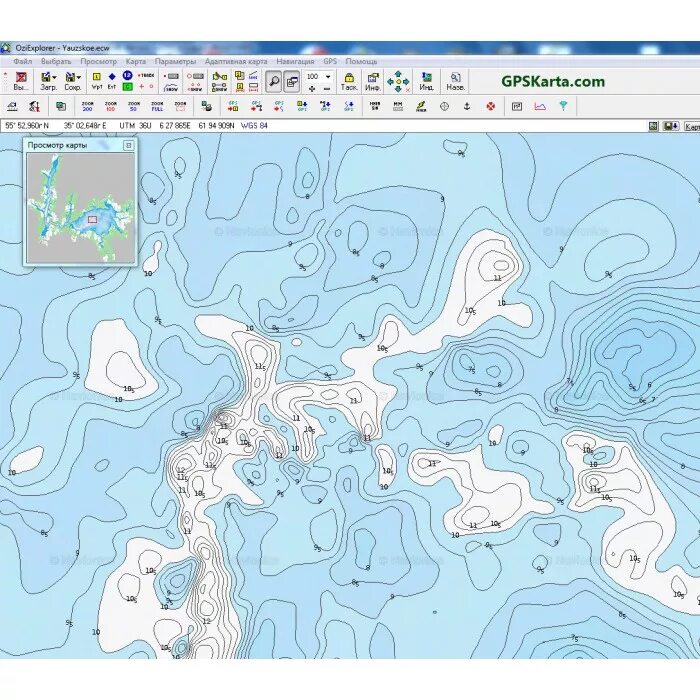Click latitude 55° 52,960 N readout
The height and width of the screenshot is (700, 700).
click(27, 126)
